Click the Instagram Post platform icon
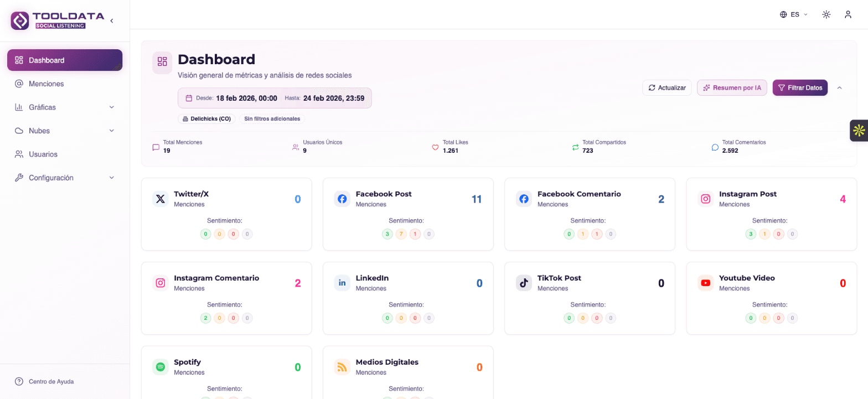Image resolution: width=868 pixels, height=399 pixels. (x=705, y=199)
